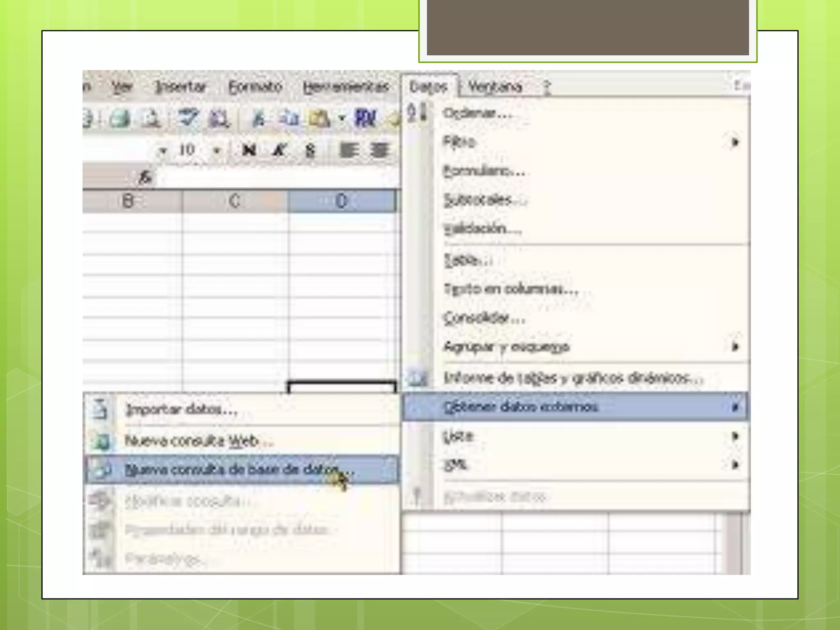Open the font size 10 dropdown
The height and width of the screenshot is (630, 840).
(216, 151)
